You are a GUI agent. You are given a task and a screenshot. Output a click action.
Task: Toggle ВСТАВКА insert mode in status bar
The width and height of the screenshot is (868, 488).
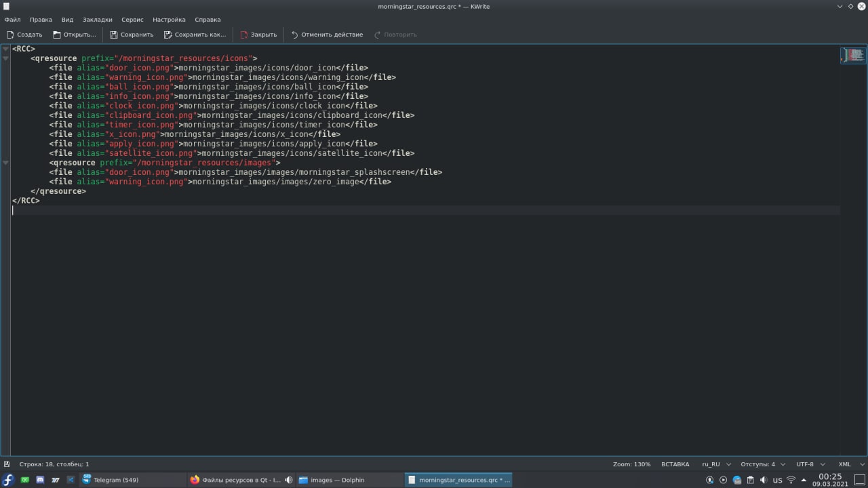[675, 464]
